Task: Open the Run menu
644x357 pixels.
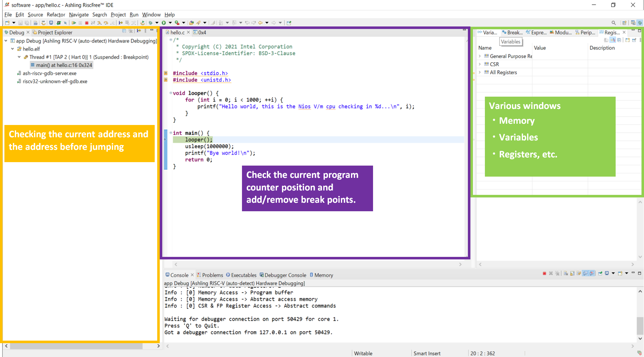Action: tap(134, 14)
